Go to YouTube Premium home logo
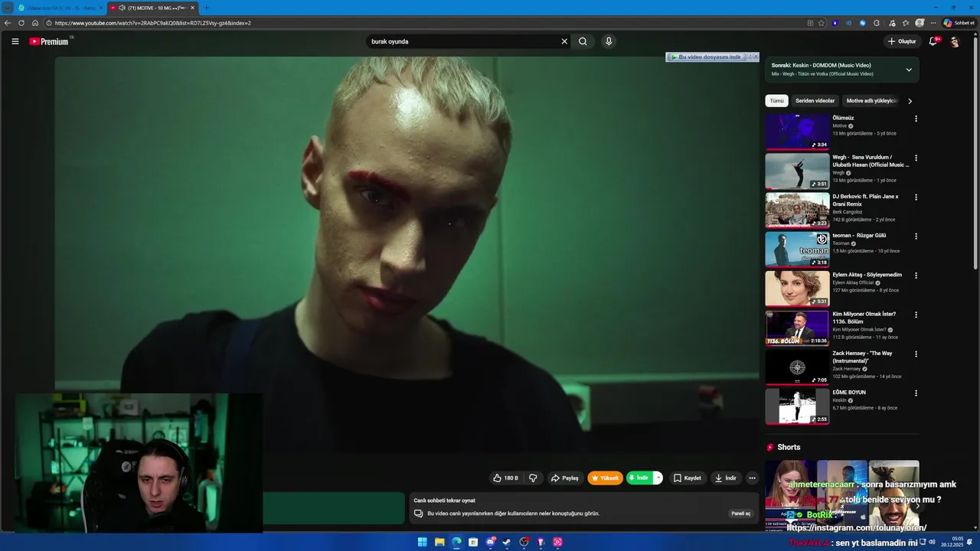This screenshot has width=980, height=551. (49, 41)
